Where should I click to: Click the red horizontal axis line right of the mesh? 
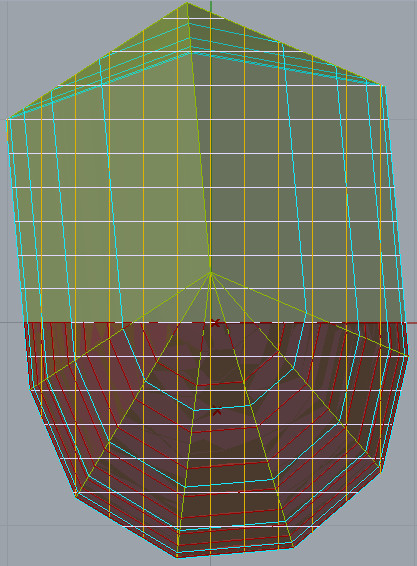click(412, 323)
